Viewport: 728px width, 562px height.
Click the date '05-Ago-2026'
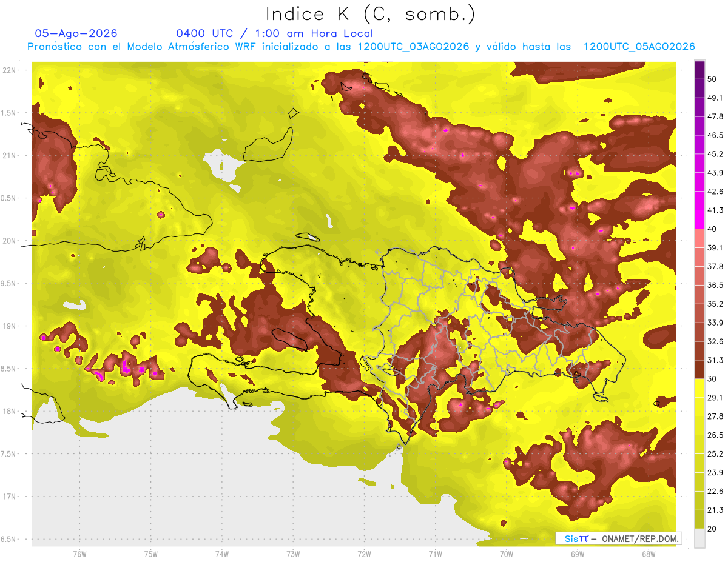[76, 33]
